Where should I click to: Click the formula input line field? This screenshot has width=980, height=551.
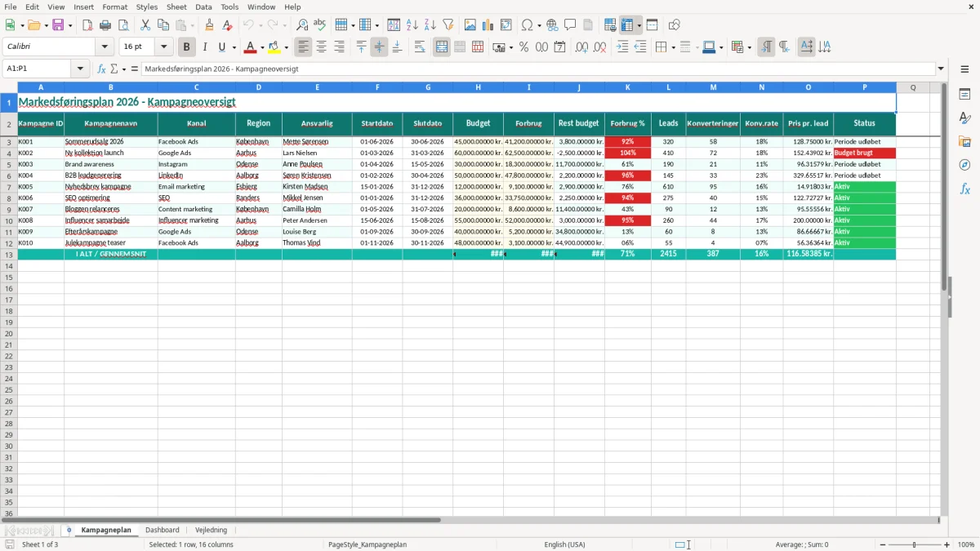[538, 69]
